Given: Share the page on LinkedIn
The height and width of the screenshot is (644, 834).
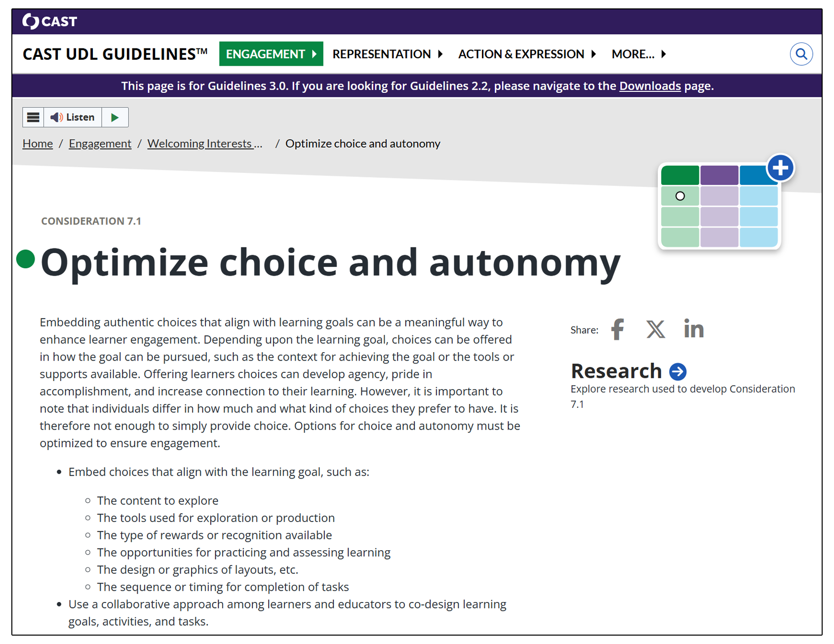Looking at the screenshot, I should 694,329.
